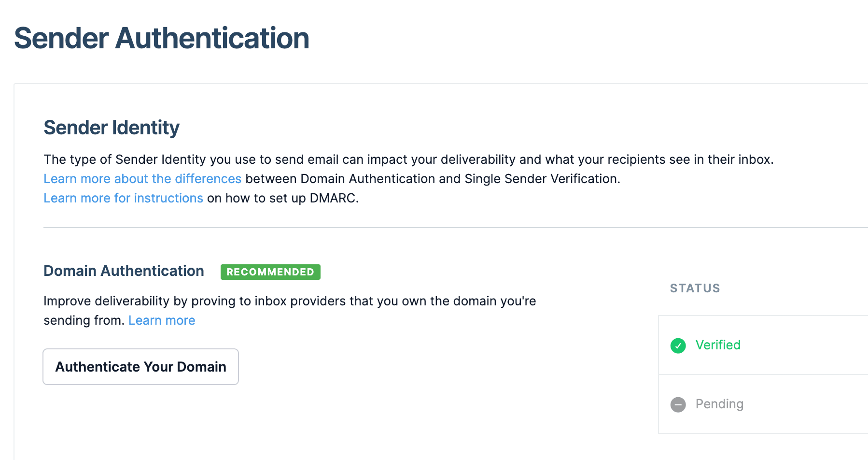
Task: Select the Verified status label
Action: [x=718, y=345]
